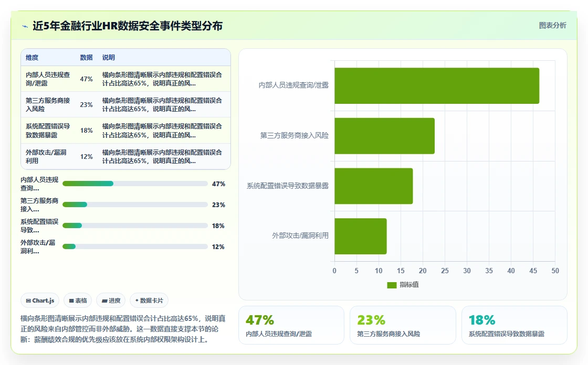588x365 pixels.
Task: Click the 说明 column header
Action: click(x=108, y=57)
